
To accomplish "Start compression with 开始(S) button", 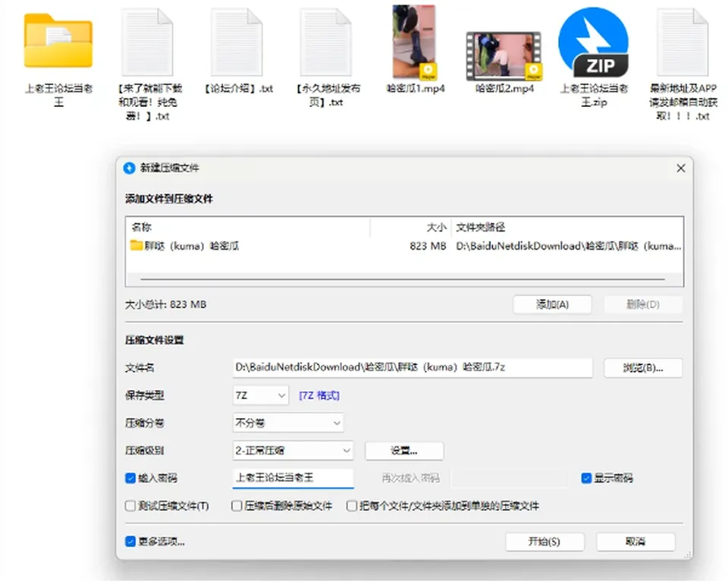I will click(x=544, y=542).
